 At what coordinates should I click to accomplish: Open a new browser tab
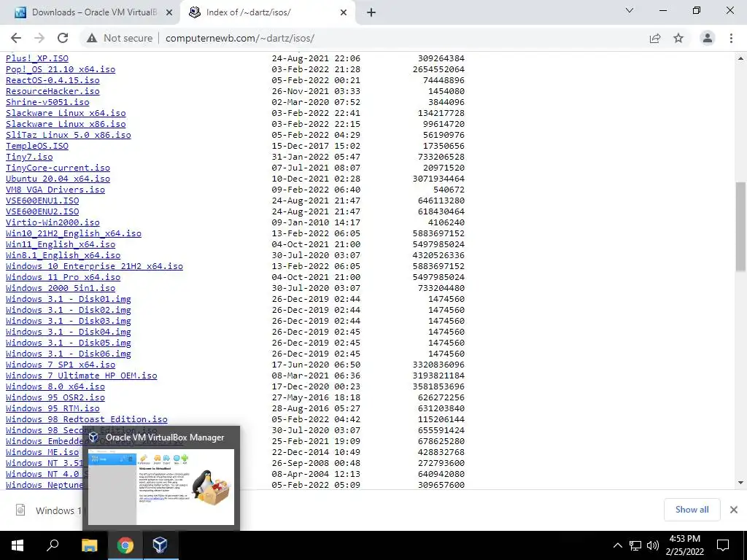(371, 13)
